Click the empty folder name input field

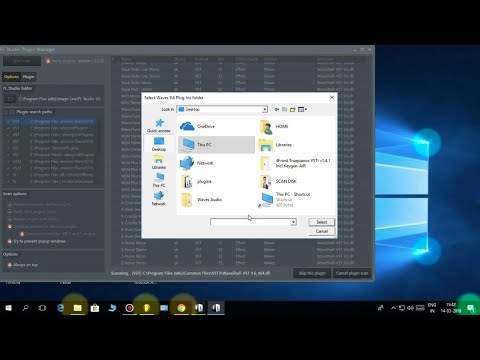click(250, 222)
